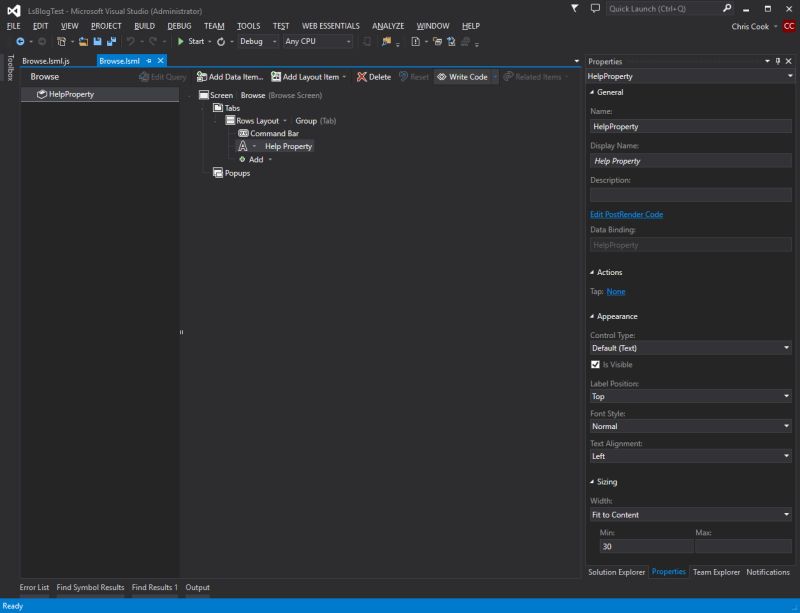The image size is (800, 613).
Task: Open the TOOLS menu
Action: pos(248,26)
